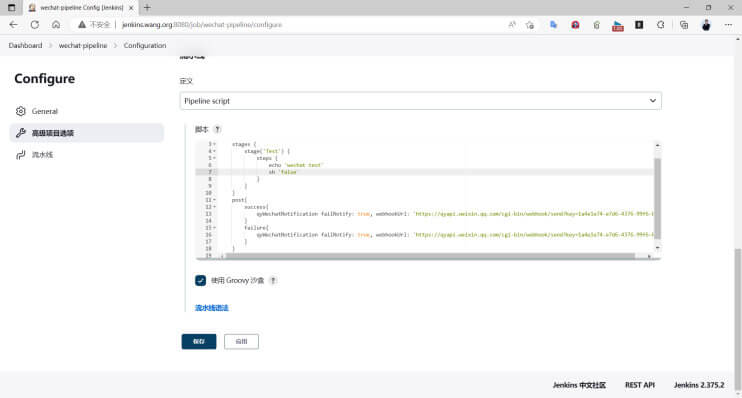Click the editor horizontal scroll-right arrow

pyautogui.click(x=649, y=256)
